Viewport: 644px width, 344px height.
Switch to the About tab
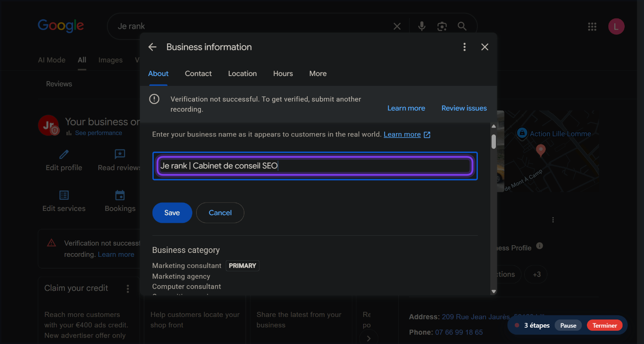click(158, 74)
